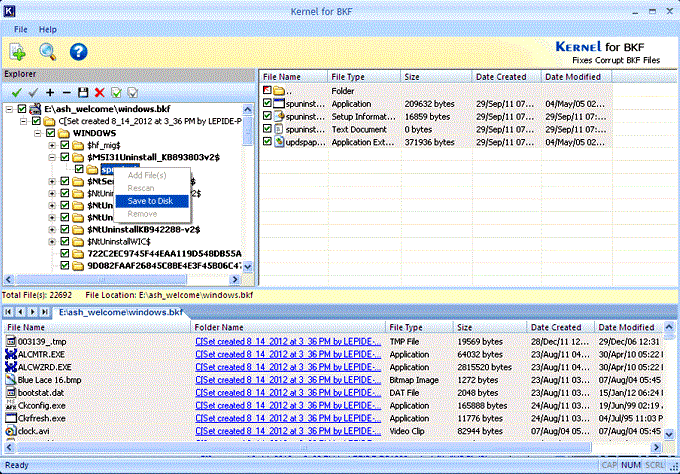Toggle checkbox for Application file spuninst in list
680x474 pixels.
pyautogui.click(x=267, y=103)
